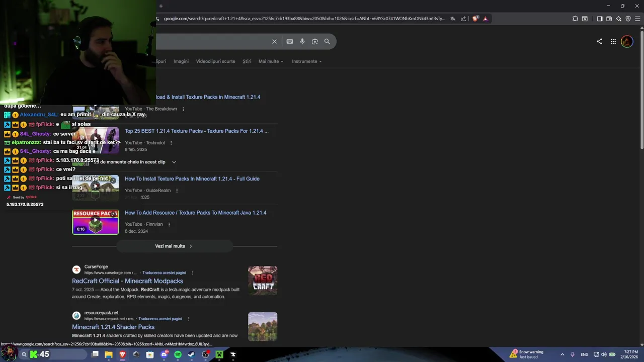Show hidden system tray icons chevron
Viewport: 644px width, 362px height.
pos(562,354)
